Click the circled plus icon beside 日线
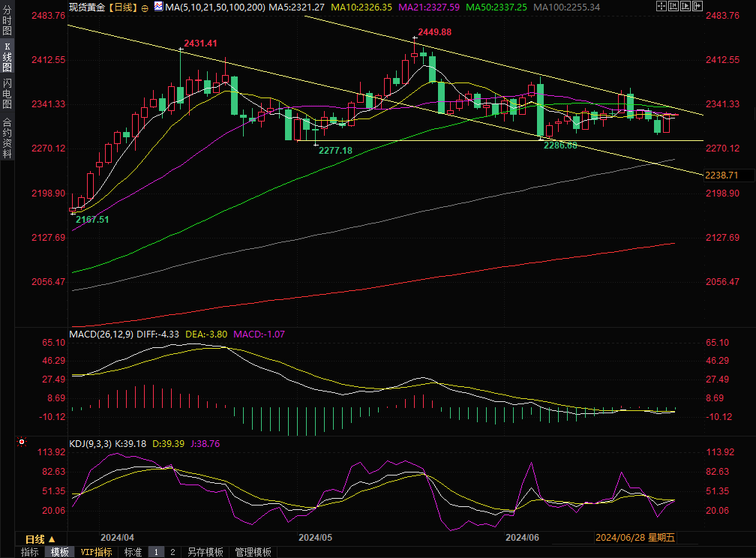 click(145, 7)
